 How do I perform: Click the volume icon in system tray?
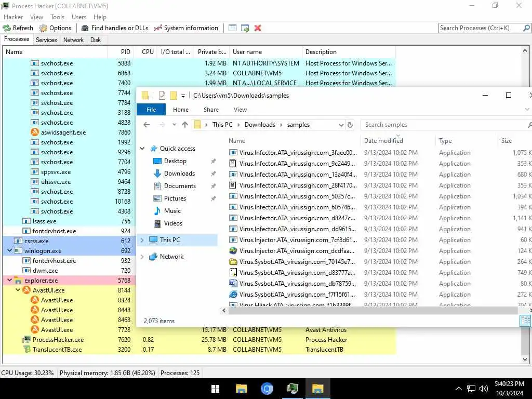pos(484,389)
